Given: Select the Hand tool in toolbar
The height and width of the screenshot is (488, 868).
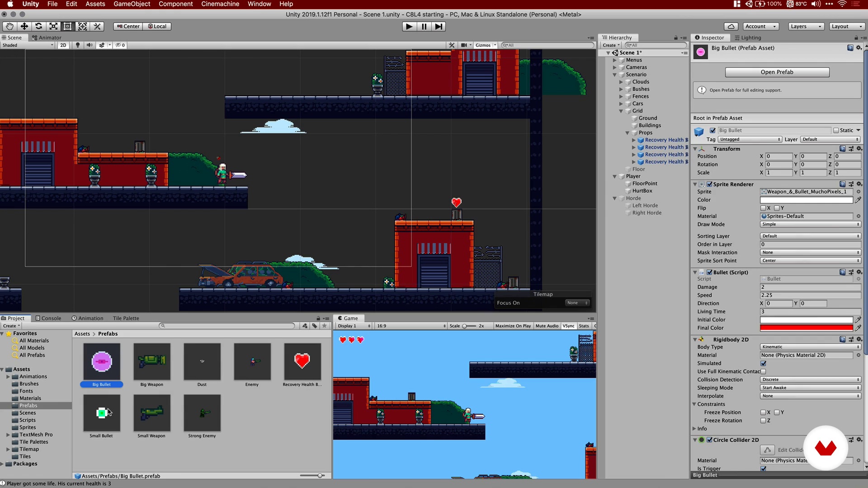Looking at the screenshot, I should click(x=9, y=26).
